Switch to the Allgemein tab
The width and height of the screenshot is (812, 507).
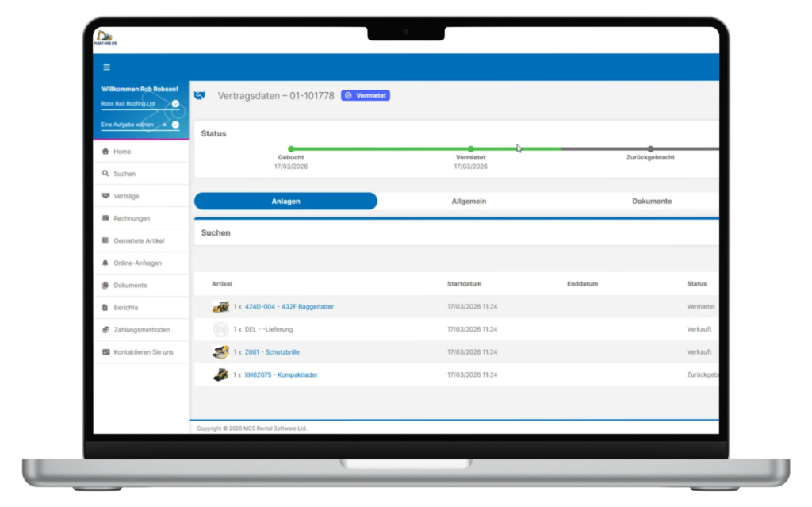469,202
